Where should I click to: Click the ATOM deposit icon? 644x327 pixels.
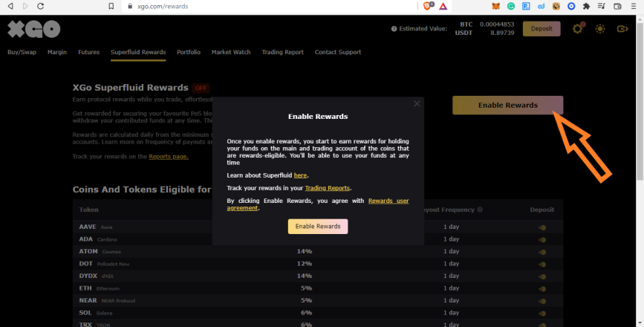(x=542, y=252)
